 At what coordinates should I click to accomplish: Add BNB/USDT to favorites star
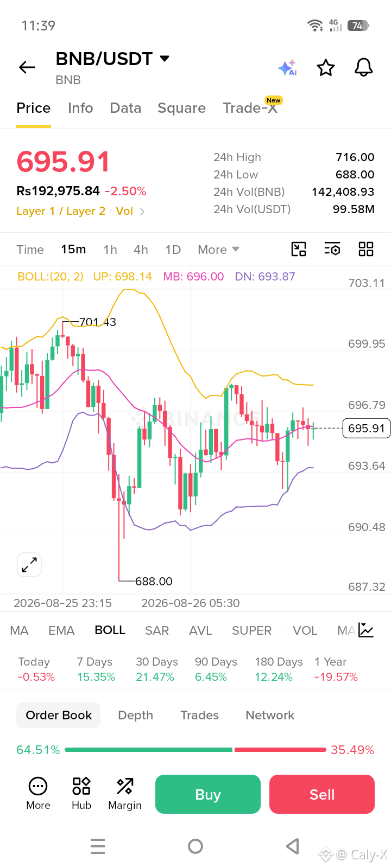point(326,68)
